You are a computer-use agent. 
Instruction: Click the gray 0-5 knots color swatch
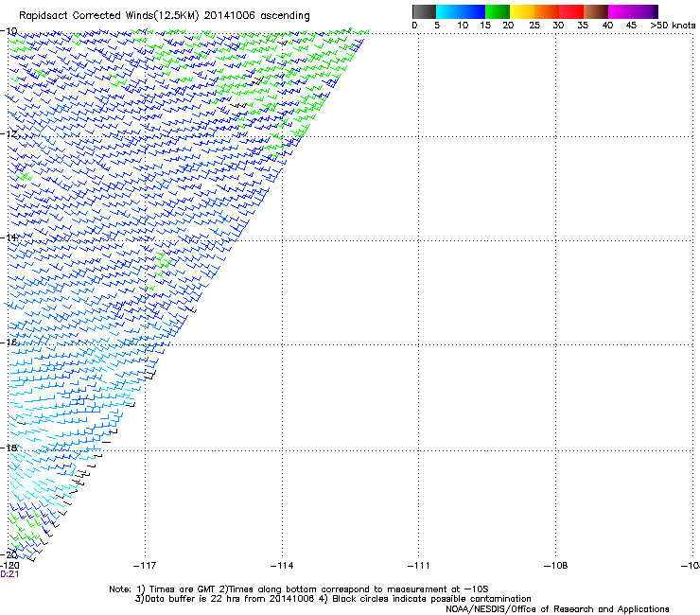pyautogui.click(x=424, y=11)
